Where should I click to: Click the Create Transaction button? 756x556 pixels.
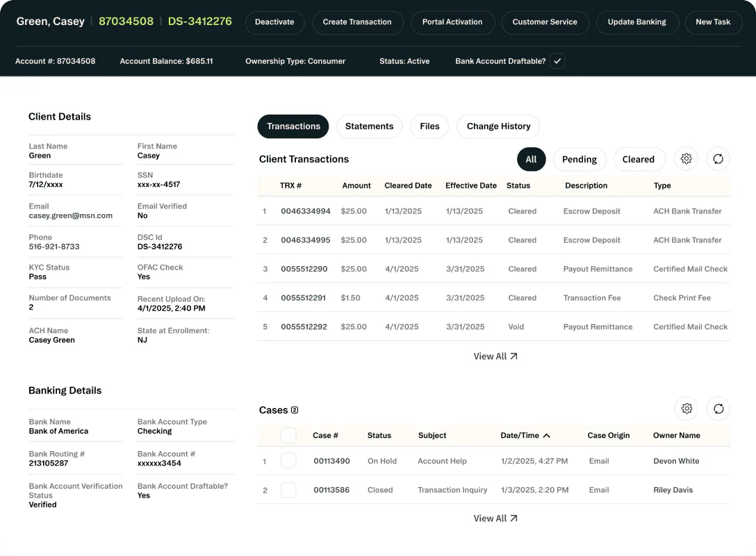click(357, 22)
